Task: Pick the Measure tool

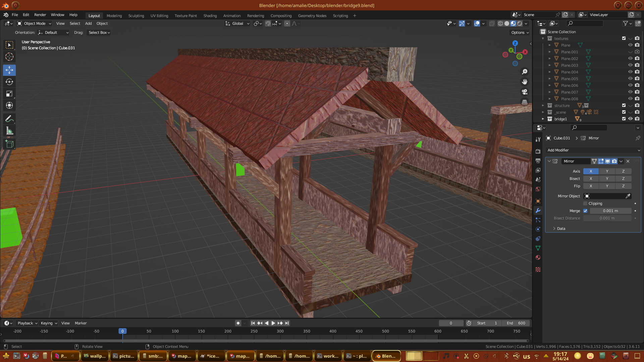Action: click(x=9, y=131)
